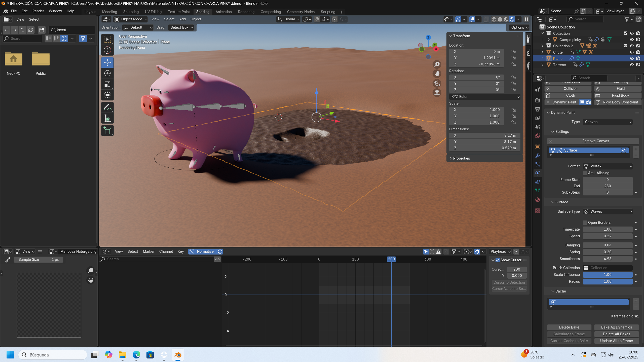Click Bake All Dynamics button
644x362 pixels.
coord(617,327)
